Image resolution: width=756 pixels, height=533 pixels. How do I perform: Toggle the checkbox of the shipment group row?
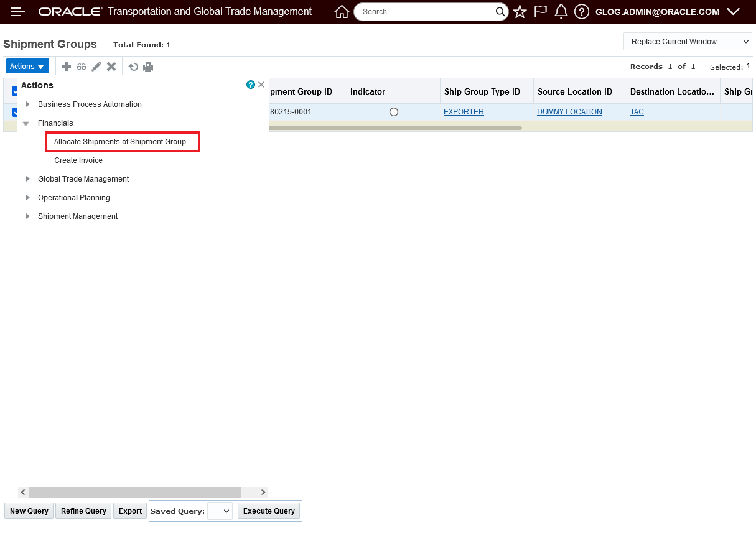pos(14,112)
